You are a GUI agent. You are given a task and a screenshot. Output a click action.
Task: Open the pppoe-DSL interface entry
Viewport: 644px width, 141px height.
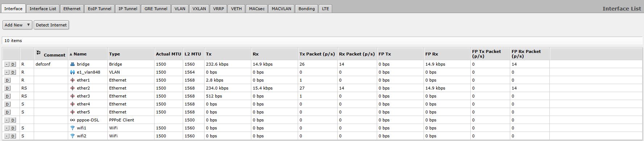88,120
